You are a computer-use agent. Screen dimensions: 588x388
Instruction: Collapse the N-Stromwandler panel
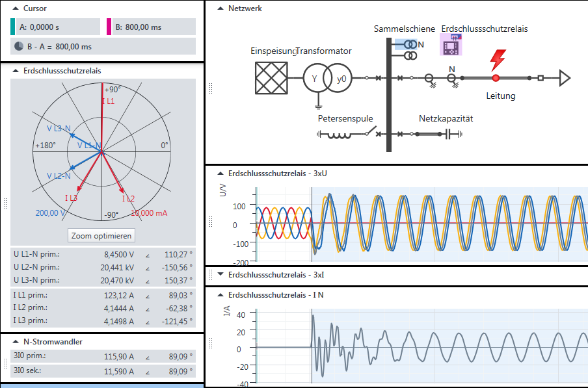point(16,342)
